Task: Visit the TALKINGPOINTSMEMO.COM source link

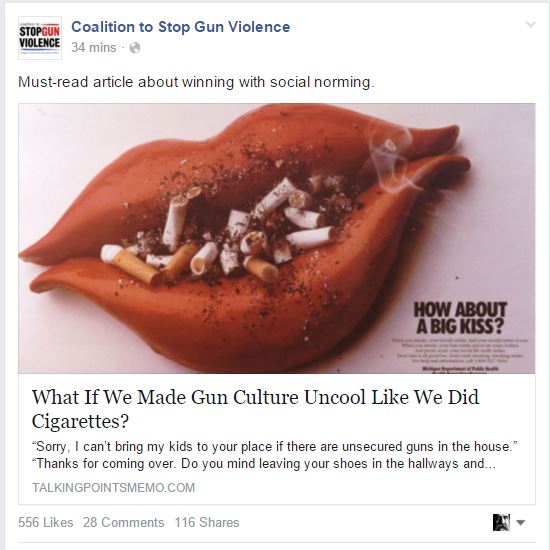Action: pos(113,488)
